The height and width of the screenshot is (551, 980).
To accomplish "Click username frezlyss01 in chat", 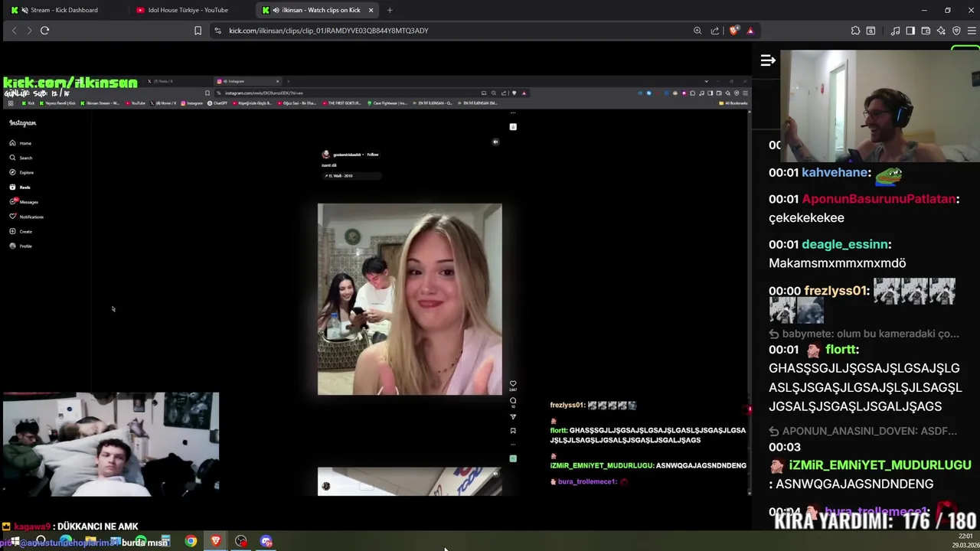I will point(836,291).
